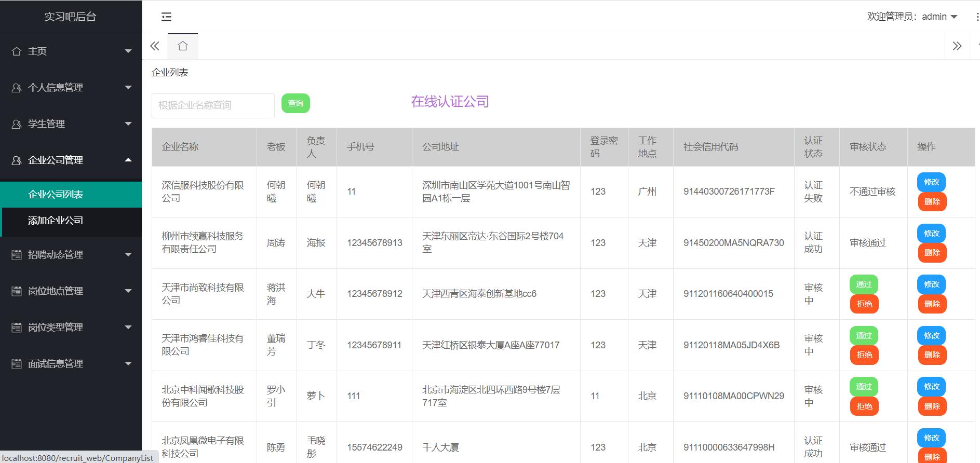Shift tabs right with double-chevron icon
980x463 pixels.
[x=957, y=46]
